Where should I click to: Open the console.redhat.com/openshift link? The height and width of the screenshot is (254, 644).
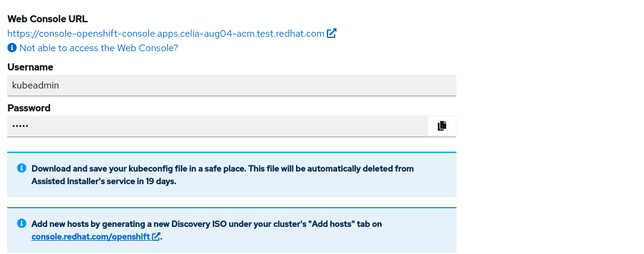tap(91, 237)
